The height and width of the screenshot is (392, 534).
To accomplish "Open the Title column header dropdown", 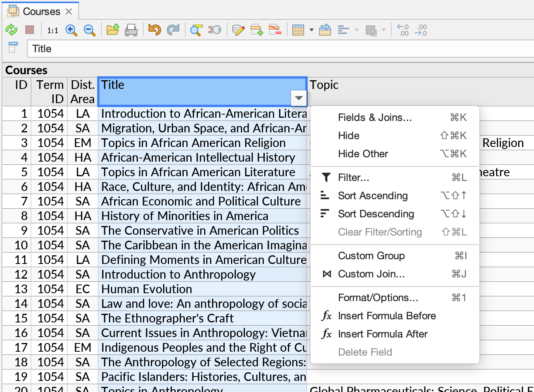I will [299, 98].
